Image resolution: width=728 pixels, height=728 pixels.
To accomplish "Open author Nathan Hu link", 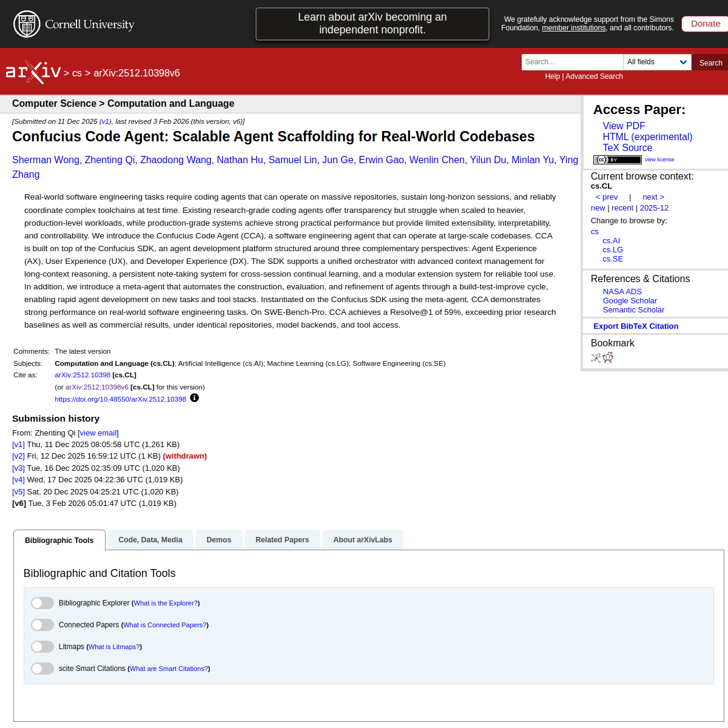I will point(240,160).
